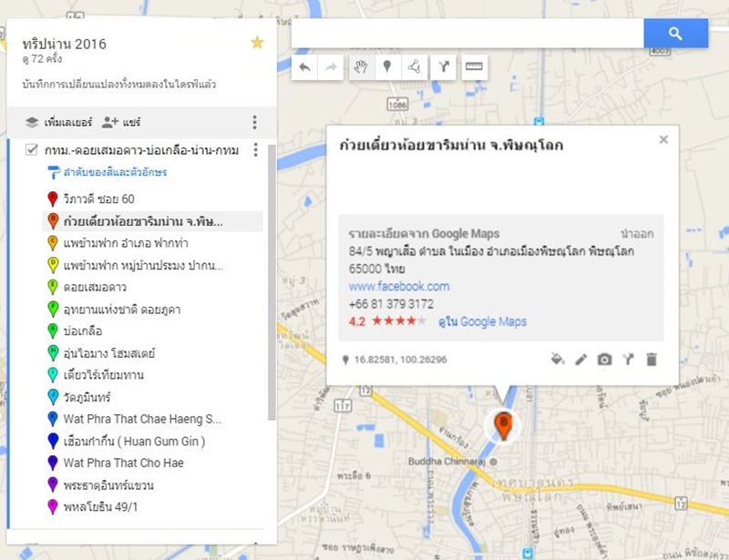The height and width of the screenshot is (560, 729).
Task: Click นำออก remove details link
Action: (637, 234)
